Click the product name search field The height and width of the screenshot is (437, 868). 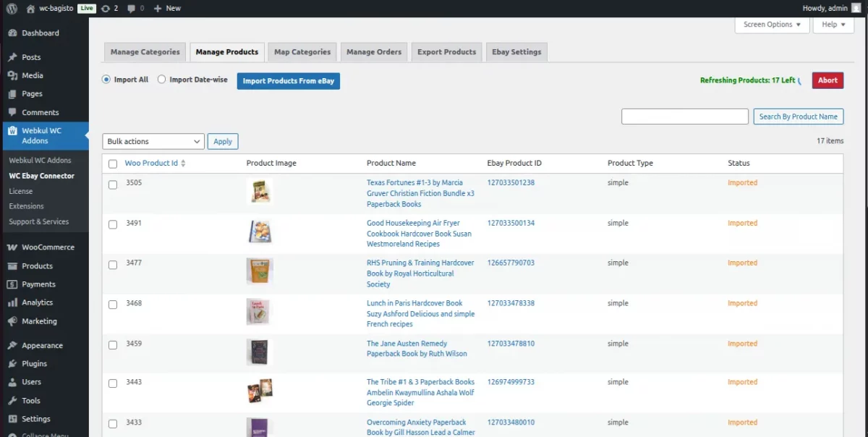684,116
